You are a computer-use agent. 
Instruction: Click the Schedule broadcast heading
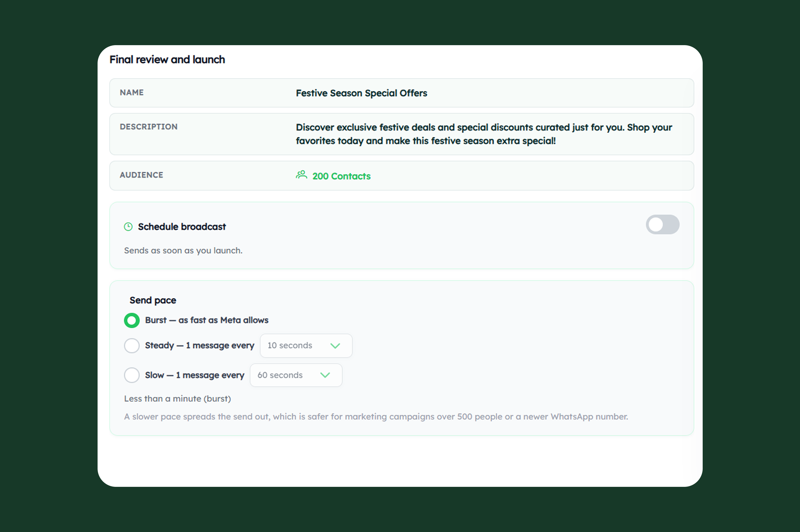(182, 227)
